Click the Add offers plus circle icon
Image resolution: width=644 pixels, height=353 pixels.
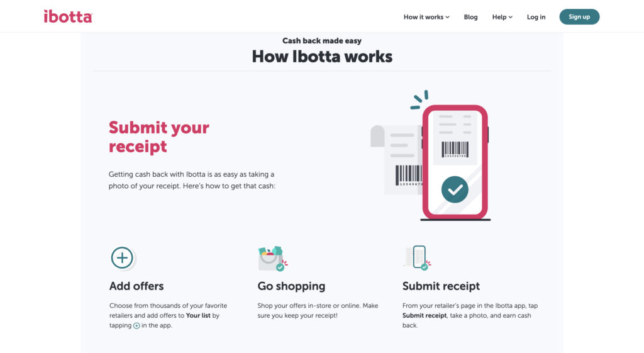click(123, 258)
